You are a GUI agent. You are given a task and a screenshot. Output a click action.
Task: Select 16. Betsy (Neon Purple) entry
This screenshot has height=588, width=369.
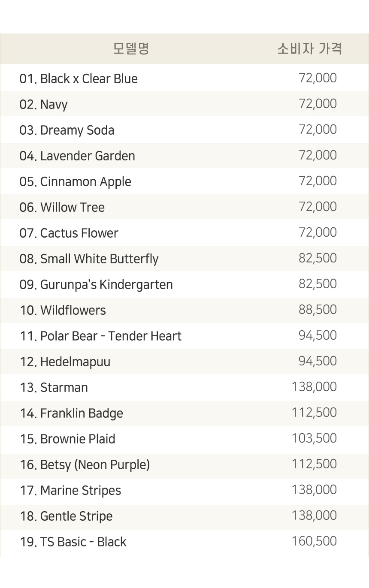pyautogui.click(x=85, y=465)
